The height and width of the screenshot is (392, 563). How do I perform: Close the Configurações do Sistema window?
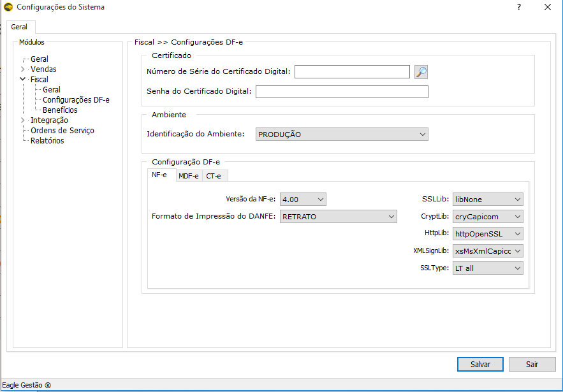(548, 7)
